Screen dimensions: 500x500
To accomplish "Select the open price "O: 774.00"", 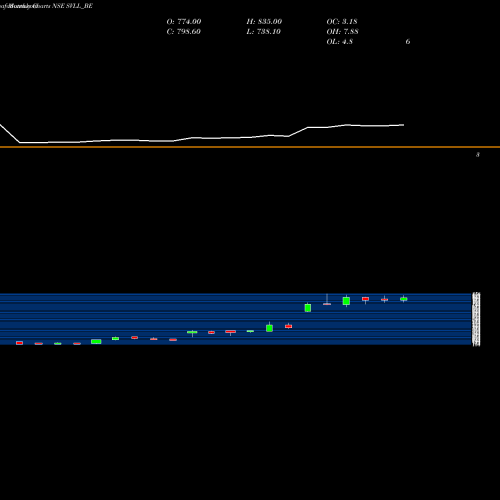I will click(184, 21).
